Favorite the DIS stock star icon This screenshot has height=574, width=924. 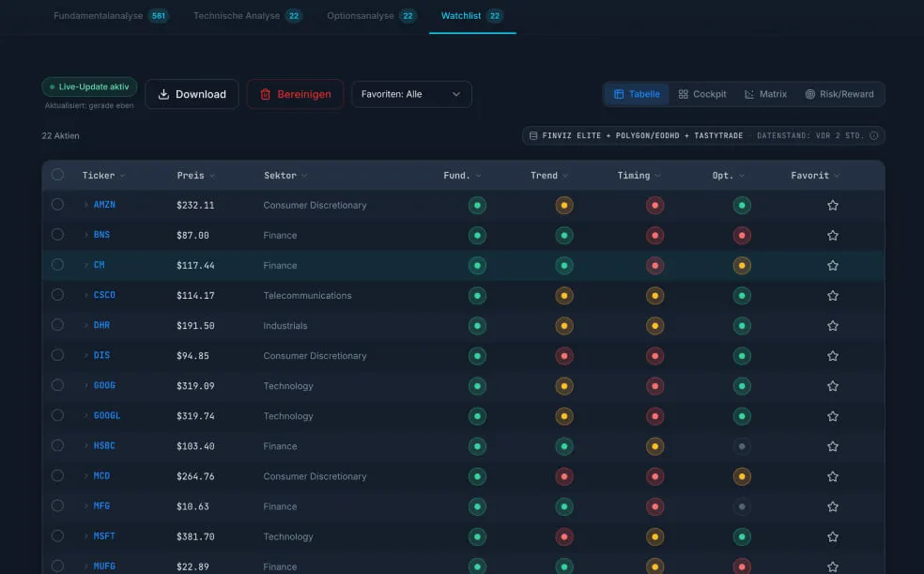coord(832,355)
